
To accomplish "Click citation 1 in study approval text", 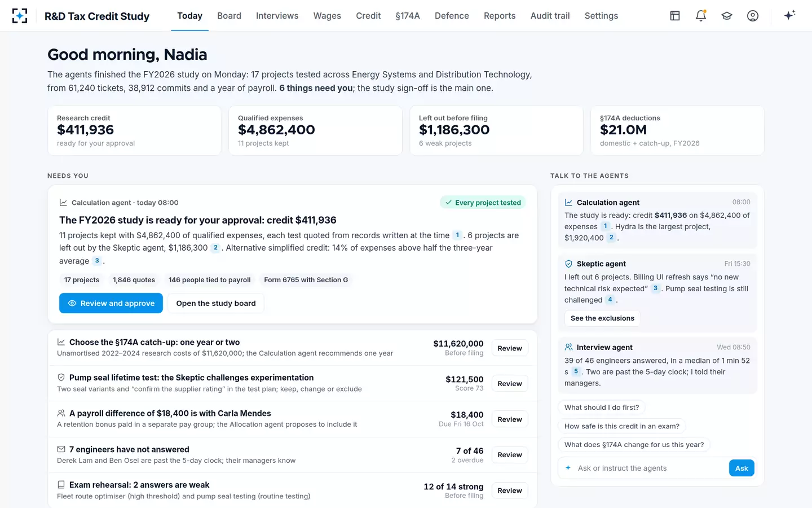I will pyautogui.click(x=457, y=235).
